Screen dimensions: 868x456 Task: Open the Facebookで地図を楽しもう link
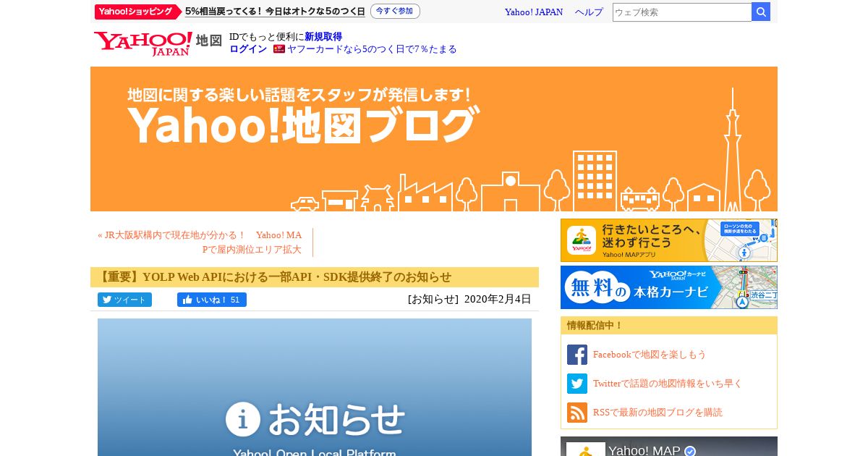coord(650,355)
